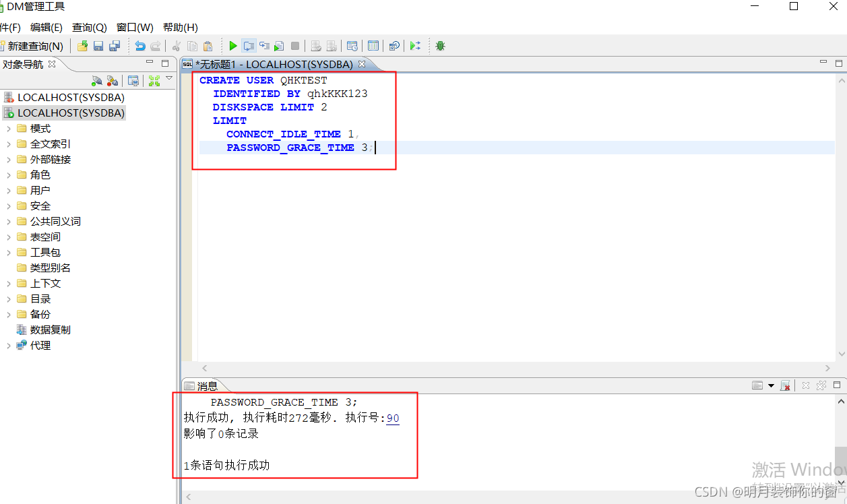Image resolution: width=847 pixels, height=504 pixels.
Task: Click the execution number link 90
Action: pyautogui.click(x=393, y=418)
